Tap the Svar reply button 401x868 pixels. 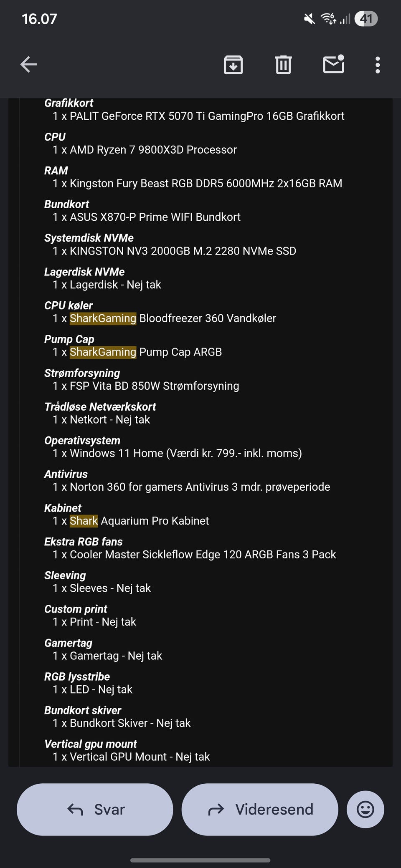tap(95, 809)
